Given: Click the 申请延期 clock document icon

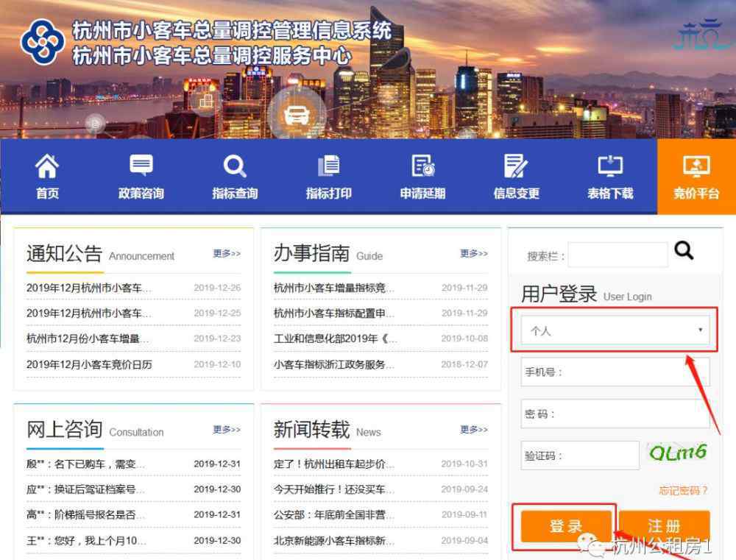Looking at the screenshot, I should pos(422,166).
